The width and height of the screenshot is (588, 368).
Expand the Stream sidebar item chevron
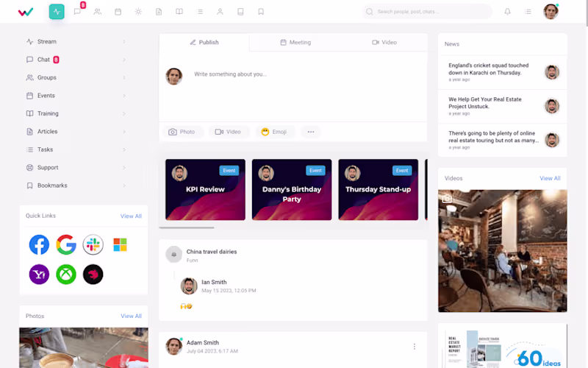(x=124, y=42)
